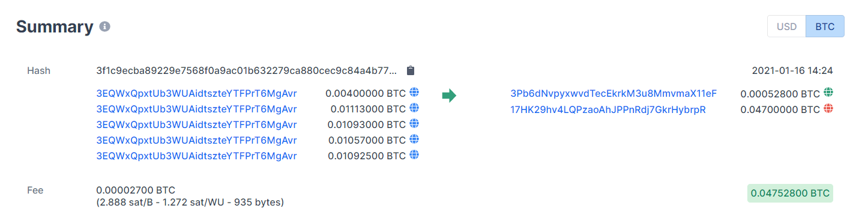
Task: Open input address with 0.01113000 BTC
Action: pyautogui.click(x=196, y=109)
